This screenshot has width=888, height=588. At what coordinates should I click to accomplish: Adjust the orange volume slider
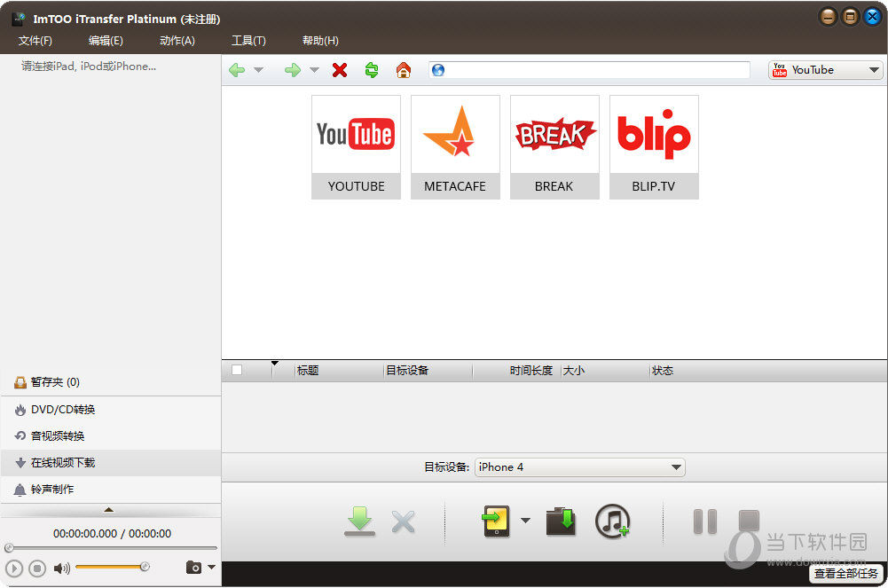pos(112,567)
